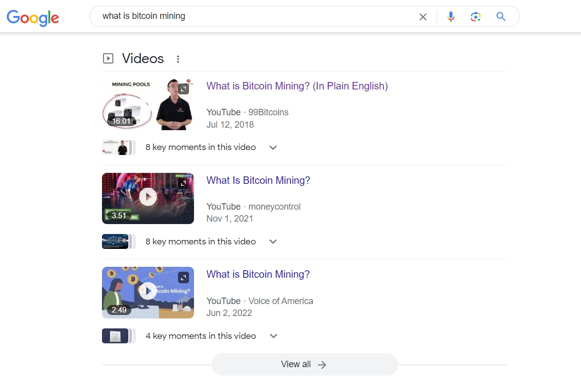Click '8 key moments in this video' under moneycontrol
Viewport: 581px width, 392px height.
(200, 242)
